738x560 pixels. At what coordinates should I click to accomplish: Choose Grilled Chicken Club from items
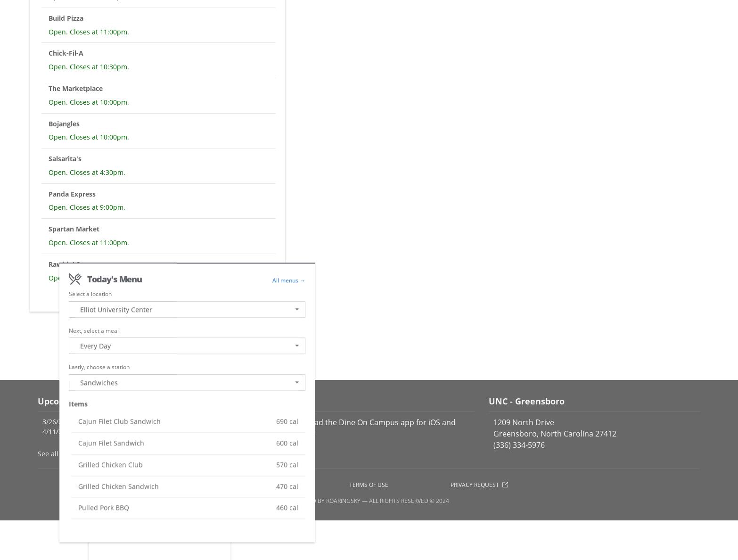point(110,465)
